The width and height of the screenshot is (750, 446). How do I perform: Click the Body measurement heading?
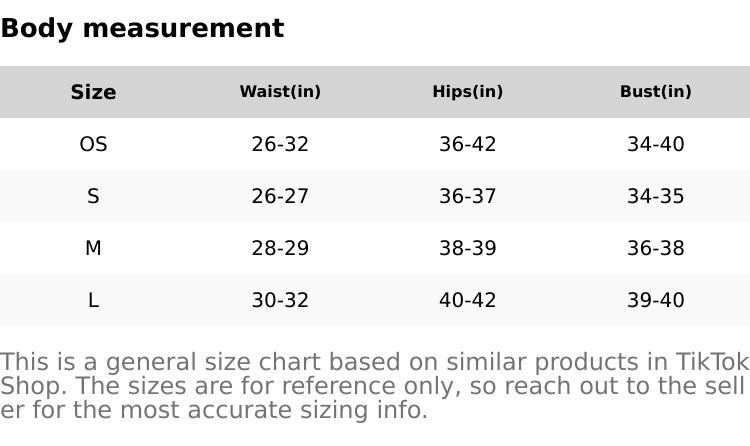pyautogui.click(x=142, y=29)
